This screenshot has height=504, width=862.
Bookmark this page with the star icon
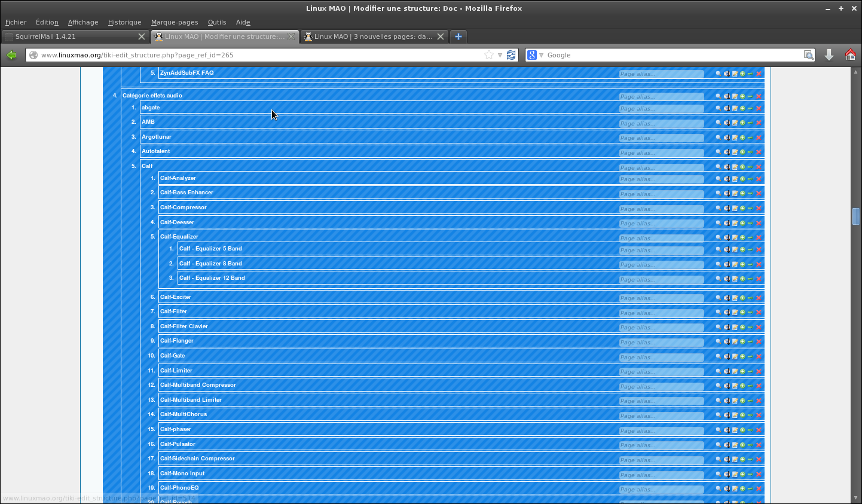[489, 55]
